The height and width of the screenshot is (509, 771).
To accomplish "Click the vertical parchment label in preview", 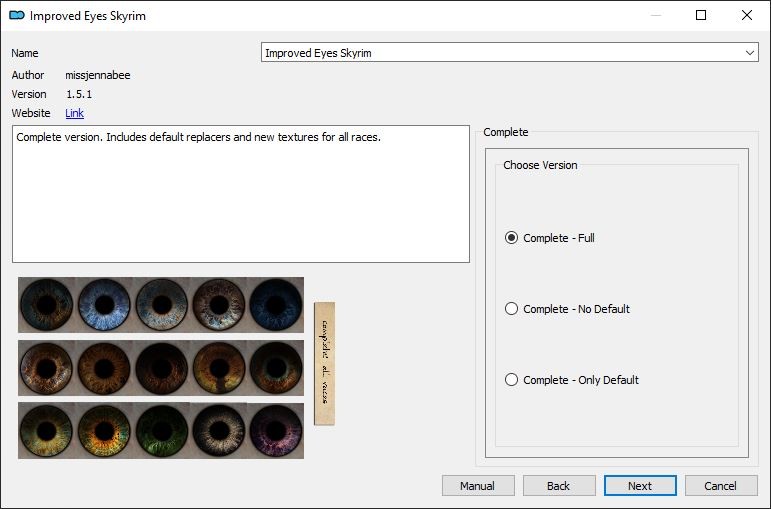I will click(325, 364).
